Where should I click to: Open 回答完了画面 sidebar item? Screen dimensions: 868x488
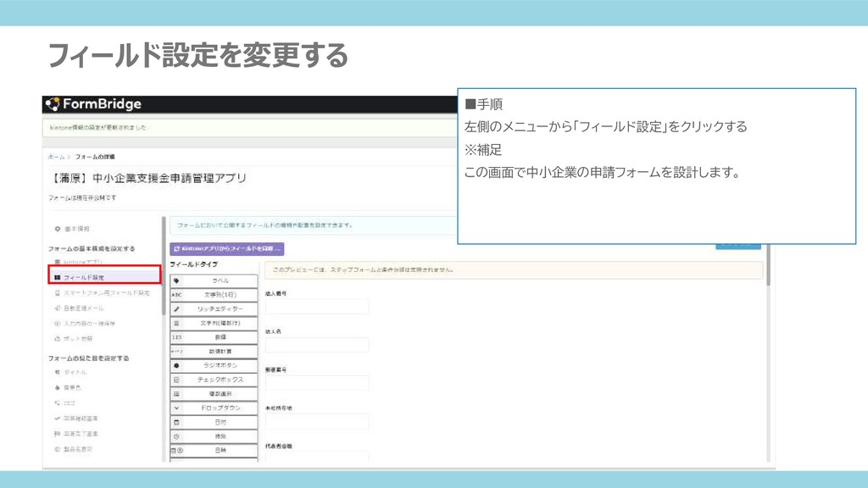[x=76, y=434]
